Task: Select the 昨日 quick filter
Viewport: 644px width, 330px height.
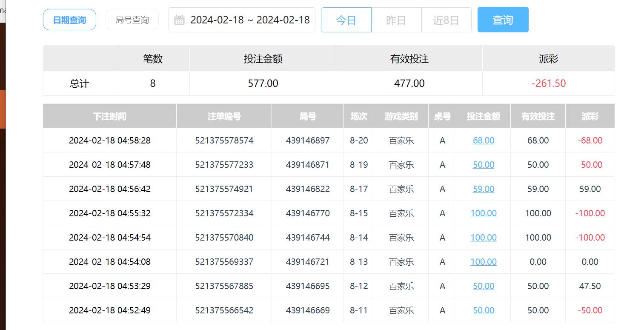Action: tap(396, 20)
